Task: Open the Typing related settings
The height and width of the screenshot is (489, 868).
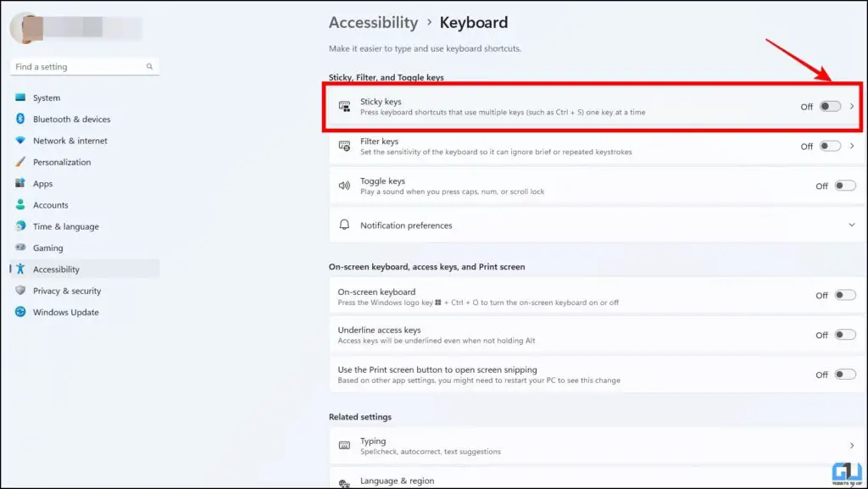Action: (x=597, y=445)
